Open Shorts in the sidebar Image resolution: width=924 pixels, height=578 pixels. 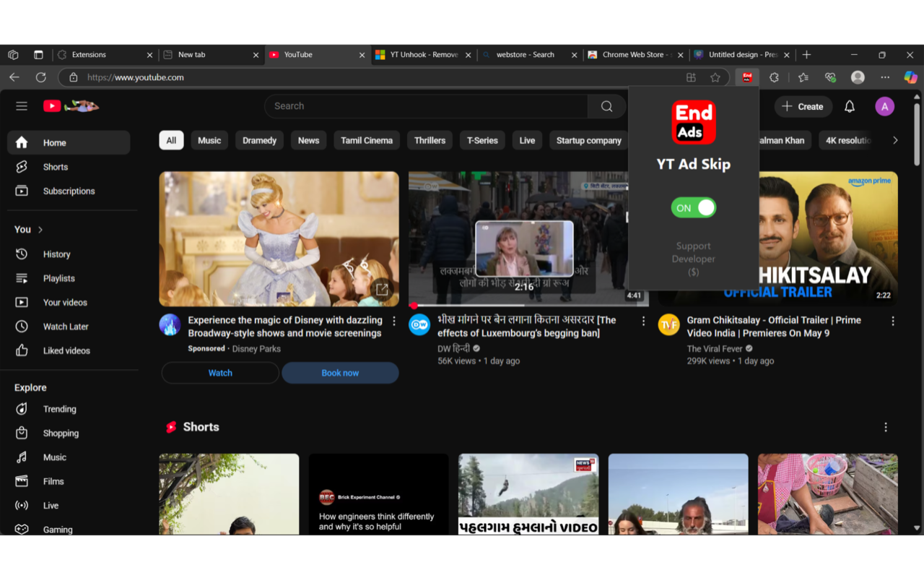[x=69, y=167]
